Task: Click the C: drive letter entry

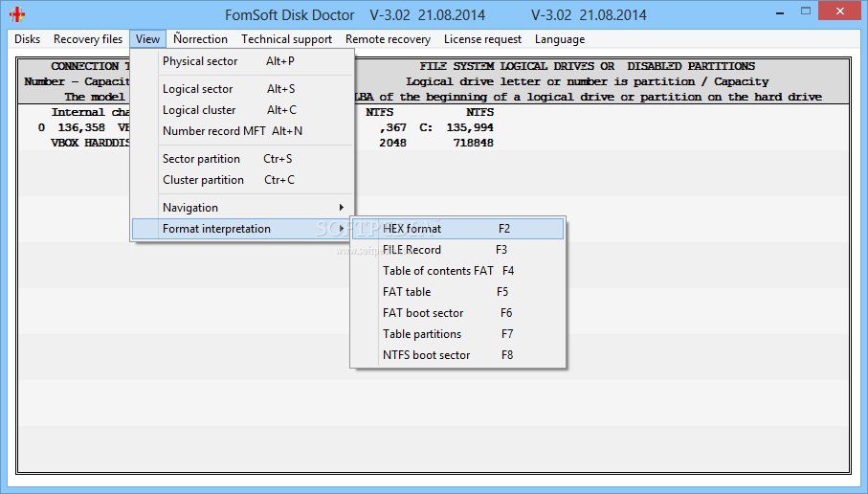Action: coord(426,128)
